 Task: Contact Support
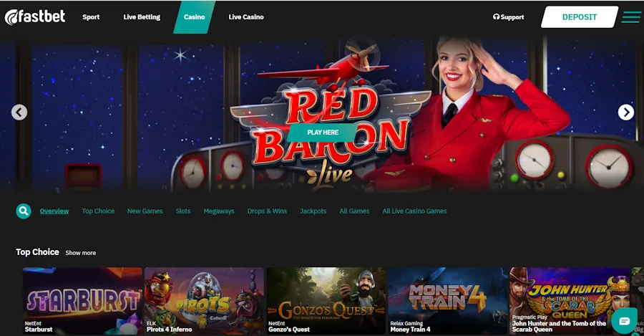click(x=509, y=17)
